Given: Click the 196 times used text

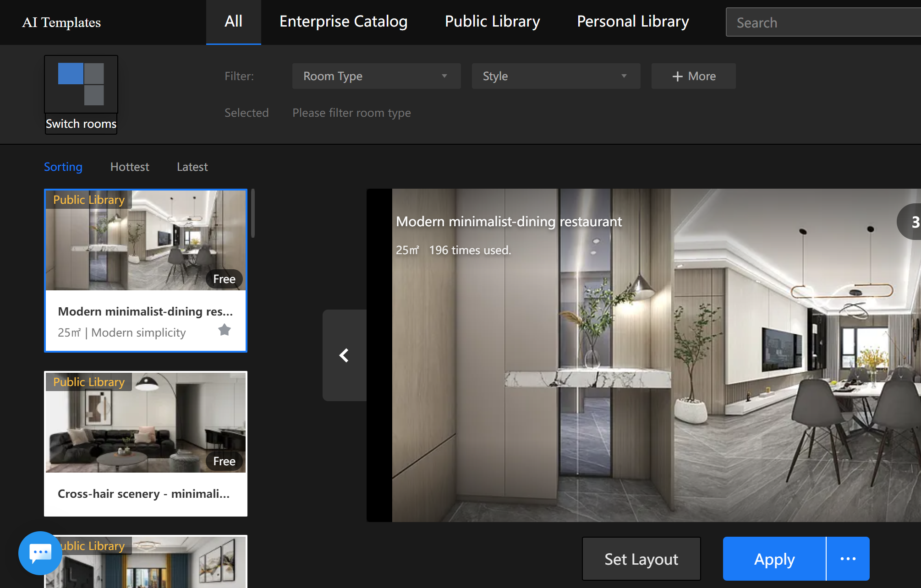Looking at the screenshot, I should [470, 250].
